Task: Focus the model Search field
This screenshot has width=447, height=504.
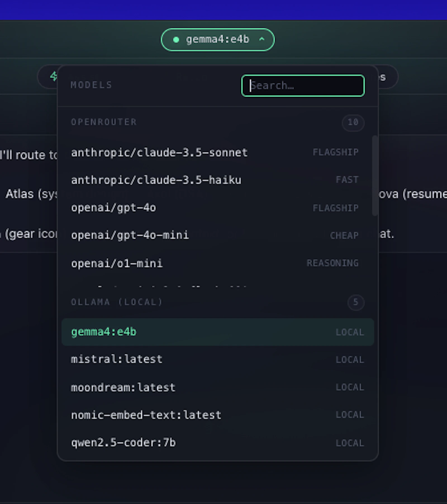Action: (x=303, y=86)
